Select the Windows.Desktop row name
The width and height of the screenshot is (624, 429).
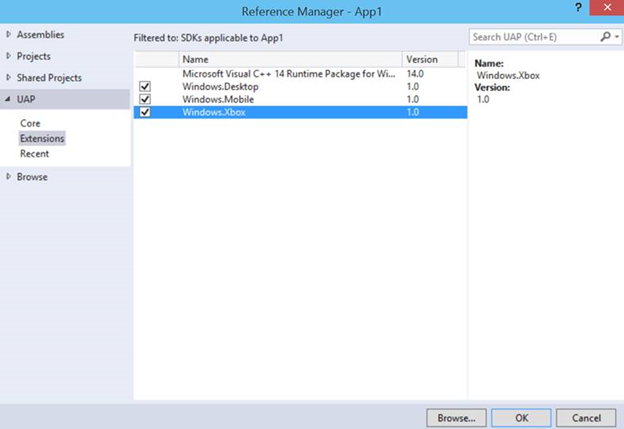tap(220, 86)
